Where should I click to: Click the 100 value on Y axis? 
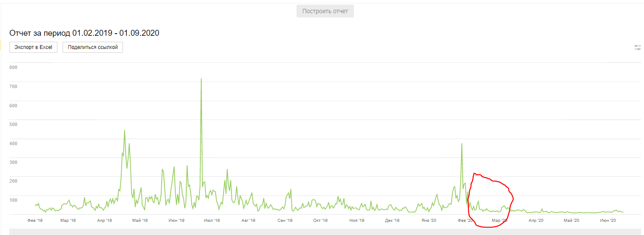(13, 200)
